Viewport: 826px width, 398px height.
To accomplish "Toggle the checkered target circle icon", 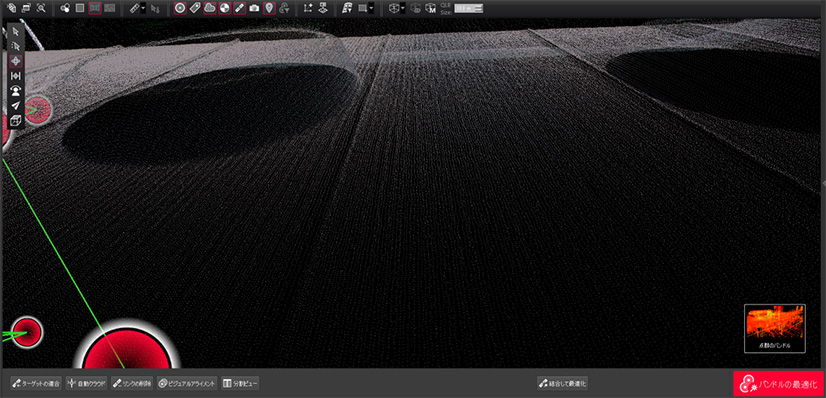I will click(x=224, y=8).
